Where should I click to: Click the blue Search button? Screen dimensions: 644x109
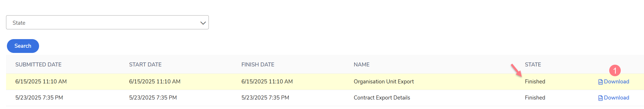23,46
